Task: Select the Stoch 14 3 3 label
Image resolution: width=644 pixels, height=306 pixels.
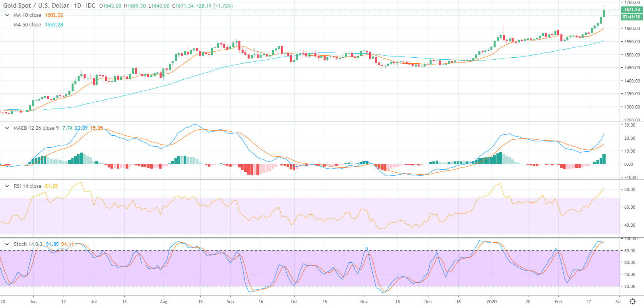Action: click(x=28, y=244)
